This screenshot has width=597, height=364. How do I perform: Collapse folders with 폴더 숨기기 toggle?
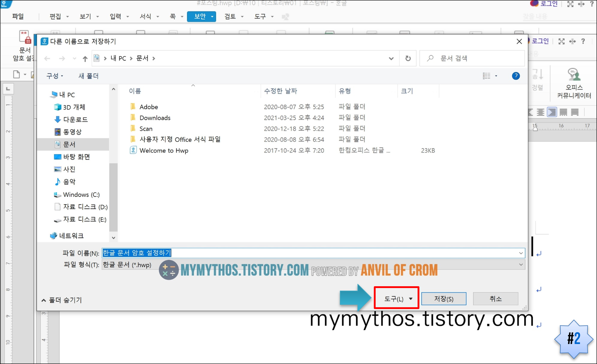point(62,300)
